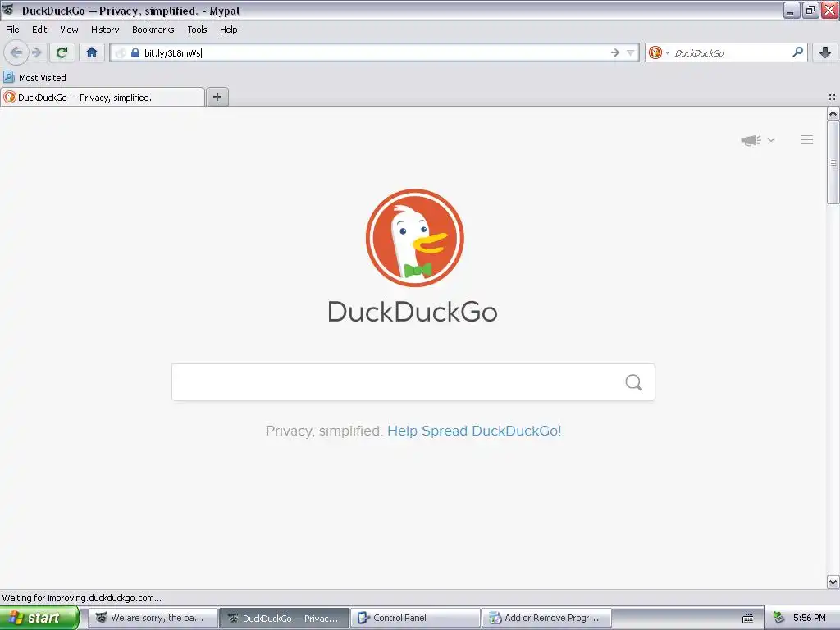Screen dimensions: 840x630
Task: Click the DuckDuckGo — Privac... taskbar button
Action: (x=285, y=618)
